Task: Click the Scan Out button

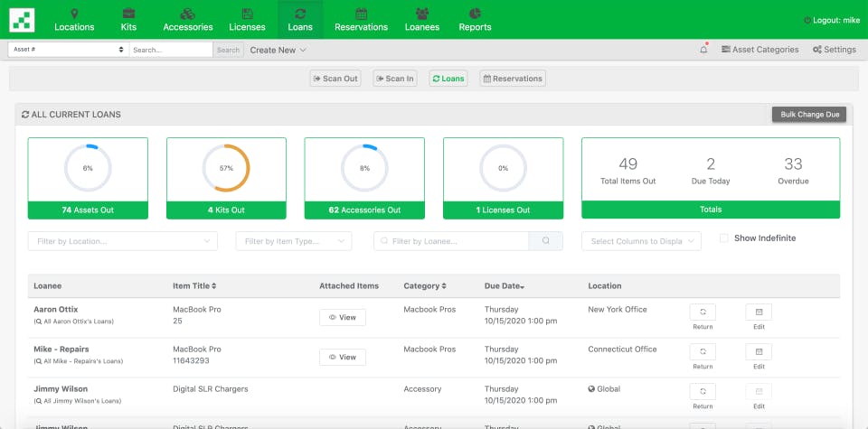Action: point(335,79)
